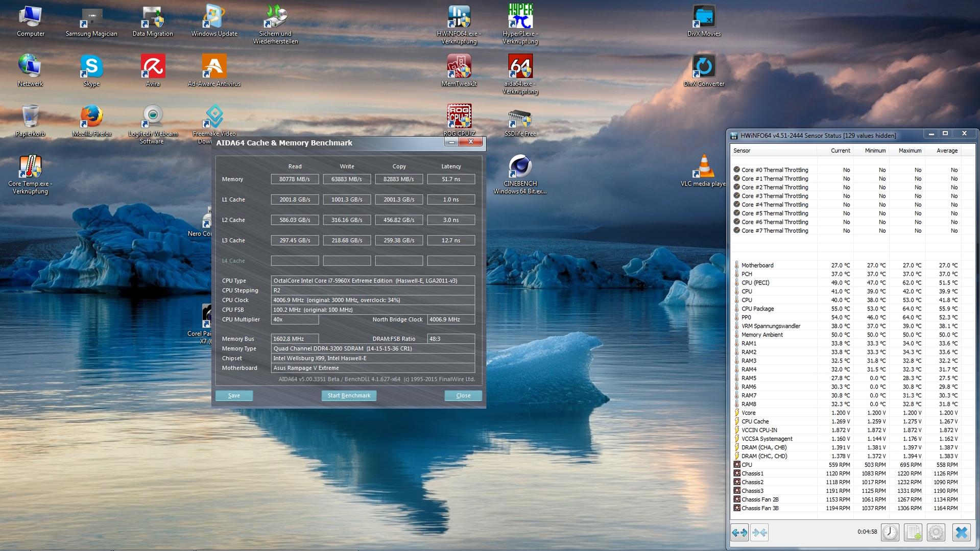
Task: Select the PCH temperature sensor row
Action: pyautogui.click(x=846, y=274)
